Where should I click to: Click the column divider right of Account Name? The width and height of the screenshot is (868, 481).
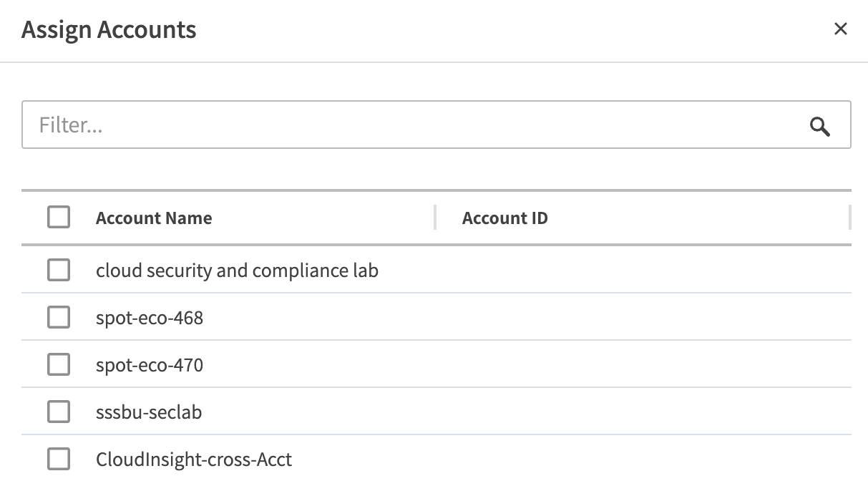click(435, 218)
